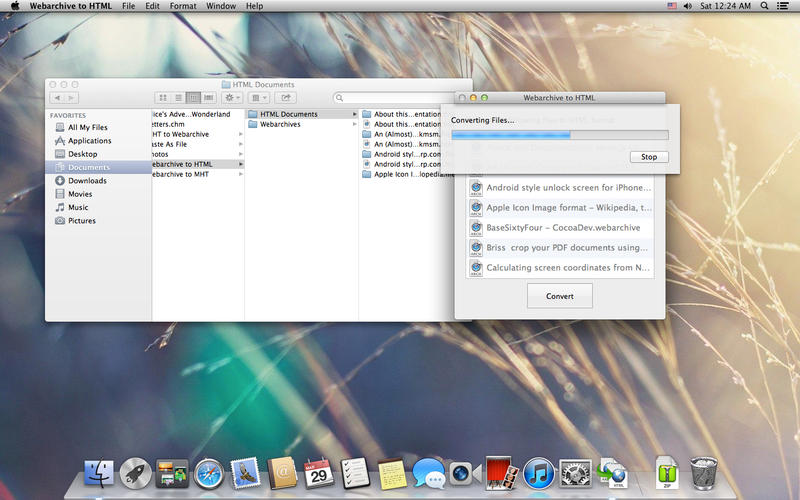This screenshot has width=800, height=500.
Task: Launch iTunes from the dock
Action: pos(539,474)
